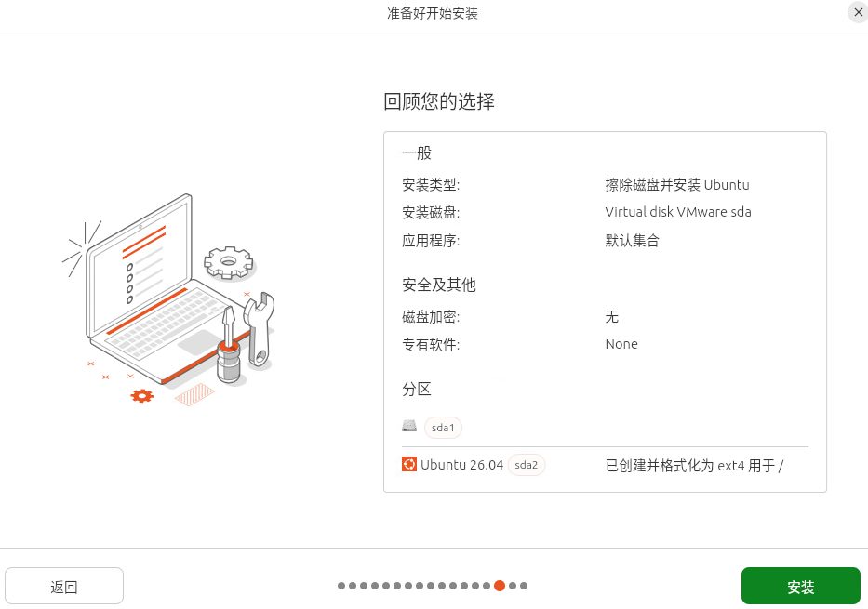Viewport: 868px width, 609px height.
Task: Select the sda2 partition chip
Action: pyautogui.click(x=526, y=465)
